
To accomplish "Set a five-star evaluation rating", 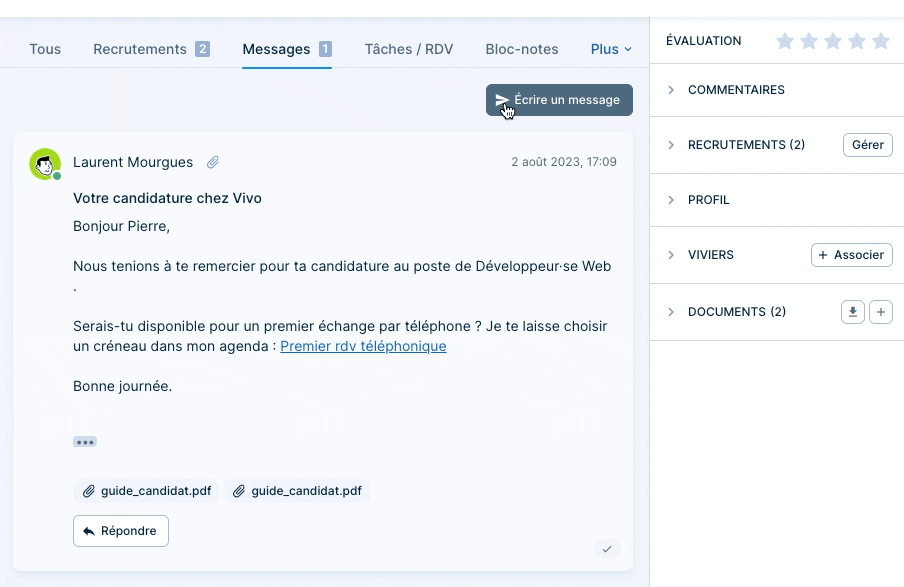I will pos(881,41).
